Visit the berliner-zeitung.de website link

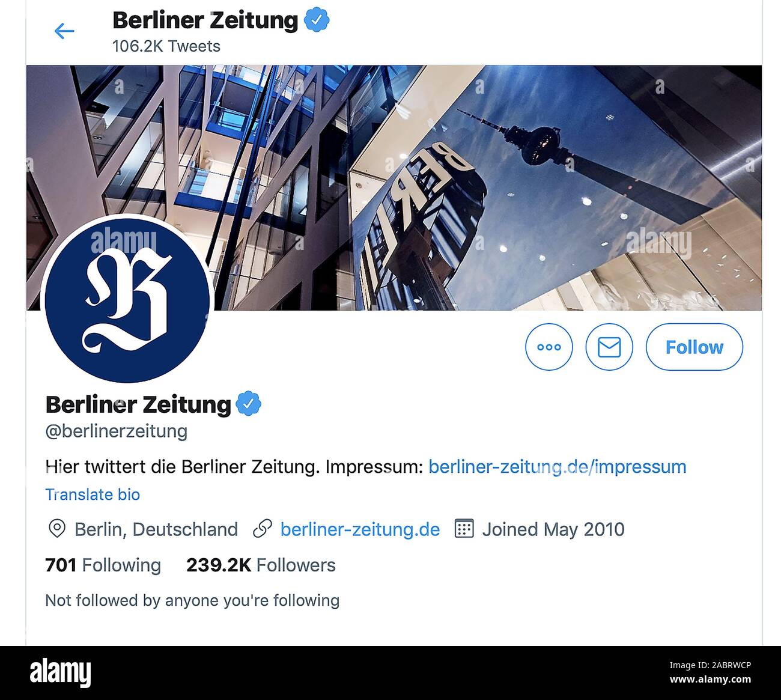click(x=360, y=529)
